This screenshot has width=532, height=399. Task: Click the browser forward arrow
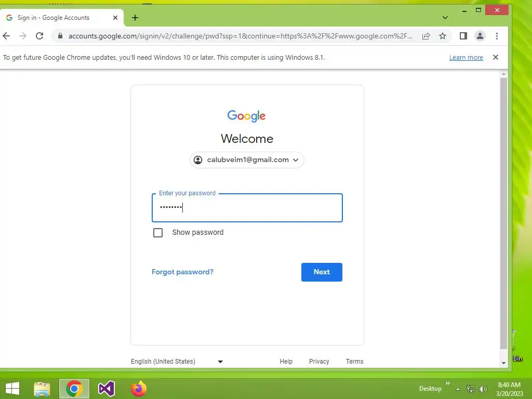point(23,36)
